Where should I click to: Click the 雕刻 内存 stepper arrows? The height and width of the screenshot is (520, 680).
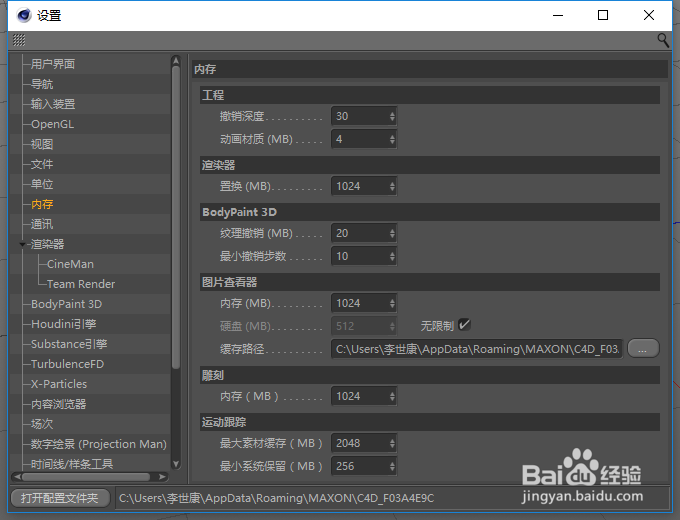[x=392, y=396]
